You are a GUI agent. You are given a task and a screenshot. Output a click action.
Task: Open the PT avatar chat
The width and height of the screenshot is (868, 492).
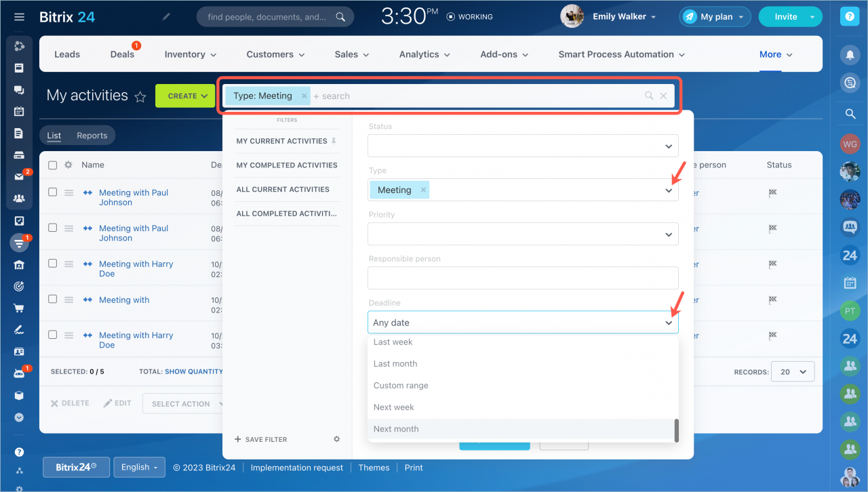[850, 312]
